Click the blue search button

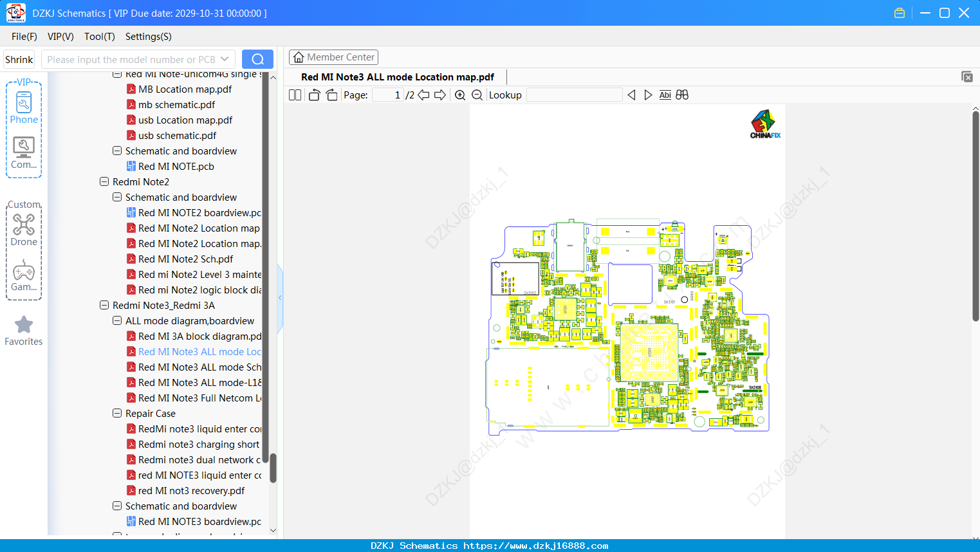(257, 59)
